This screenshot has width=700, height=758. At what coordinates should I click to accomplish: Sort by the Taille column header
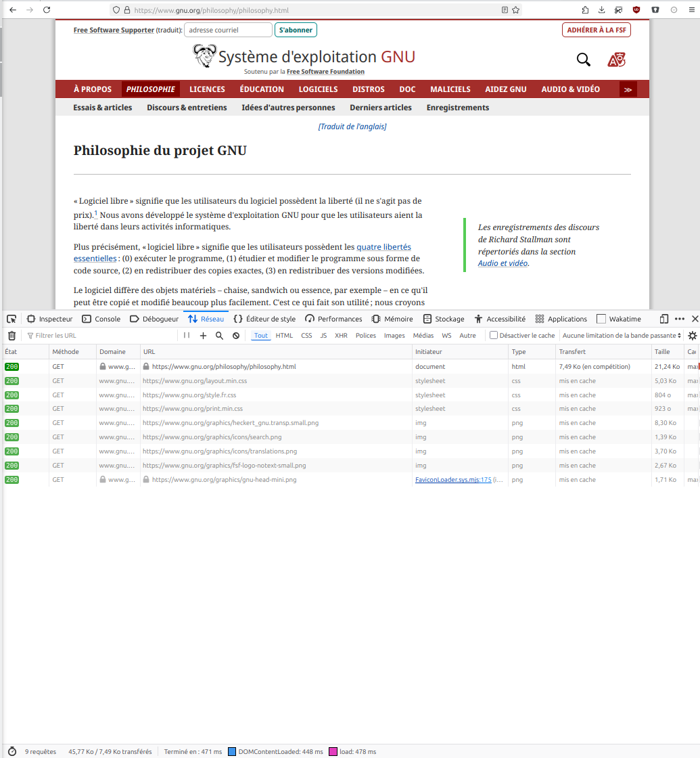[x=667, y=352]
